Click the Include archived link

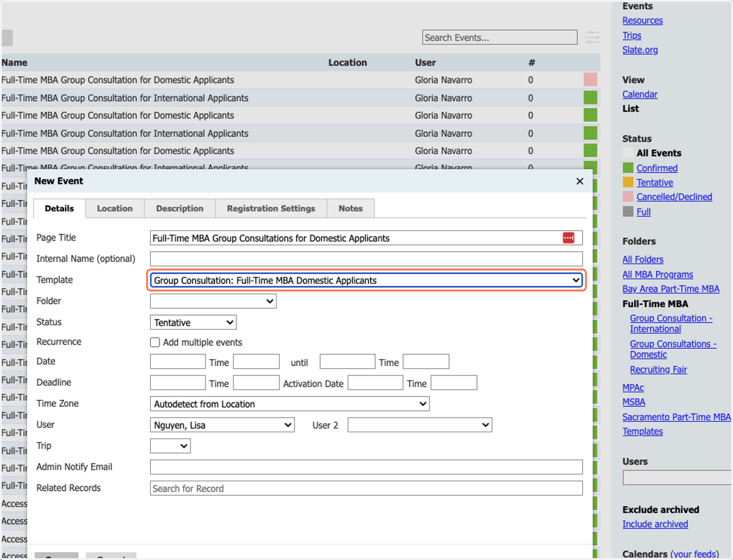tap(655, 525)
